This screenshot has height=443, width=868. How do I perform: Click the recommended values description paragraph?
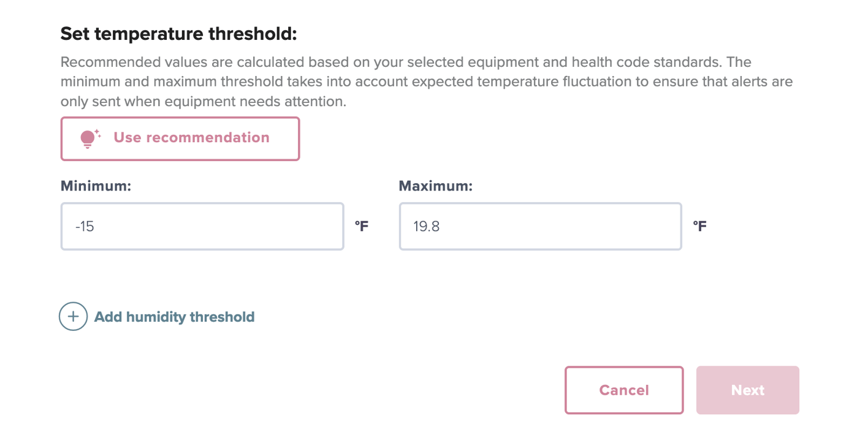tap(405, 62)
